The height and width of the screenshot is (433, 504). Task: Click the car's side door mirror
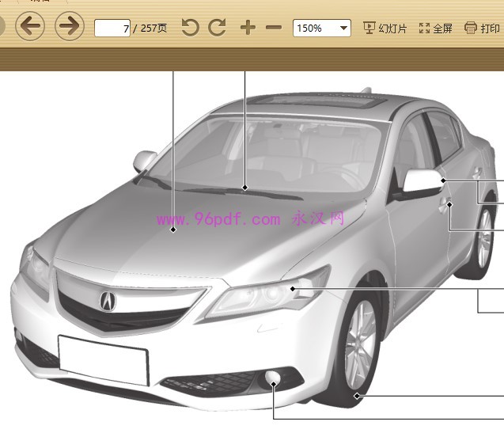coord(423,181)
